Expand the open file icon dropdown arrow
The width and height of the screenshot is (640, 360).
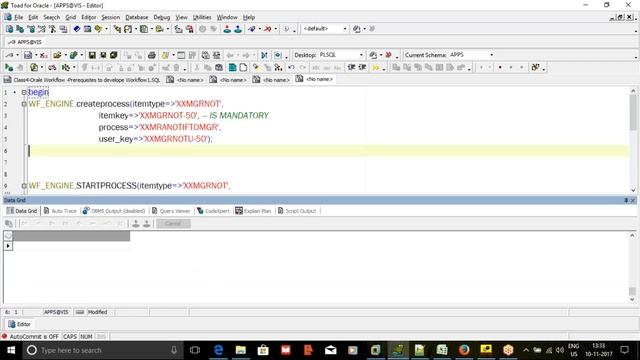[x=65, y=55]
